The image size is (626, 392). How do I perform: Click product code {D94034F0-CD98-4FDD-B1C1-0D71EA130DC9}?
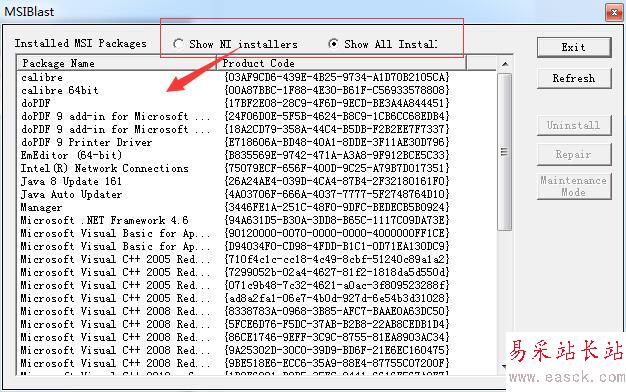pyautogui.click(x=337, y=246)
